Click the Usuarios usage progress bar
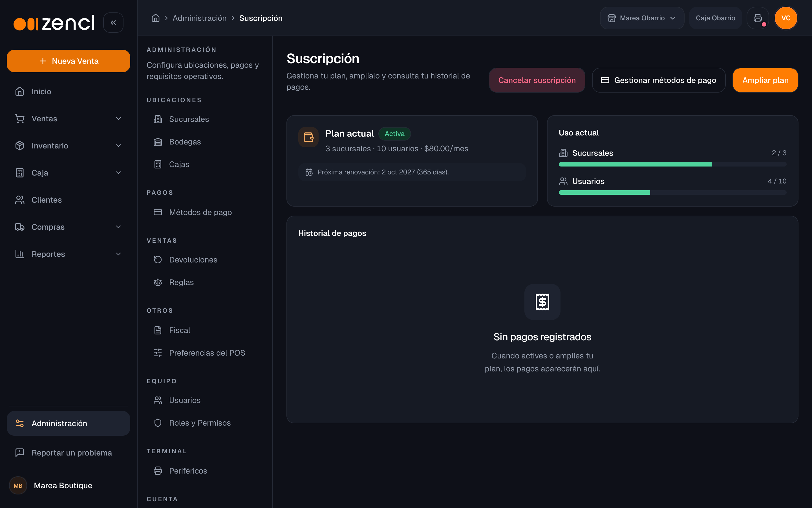Viewport: 812px width, 508px height. [x=672, y=192]
